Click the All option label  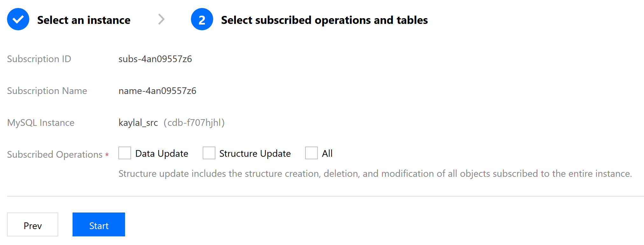coord(327,154)
